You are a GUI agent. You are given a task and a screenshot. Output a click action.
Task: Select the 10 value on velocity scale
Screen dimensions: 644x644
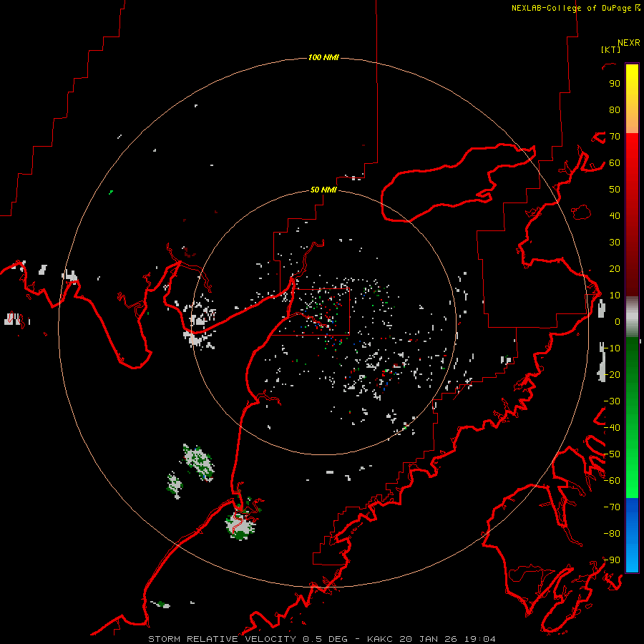tap(615, 296)
